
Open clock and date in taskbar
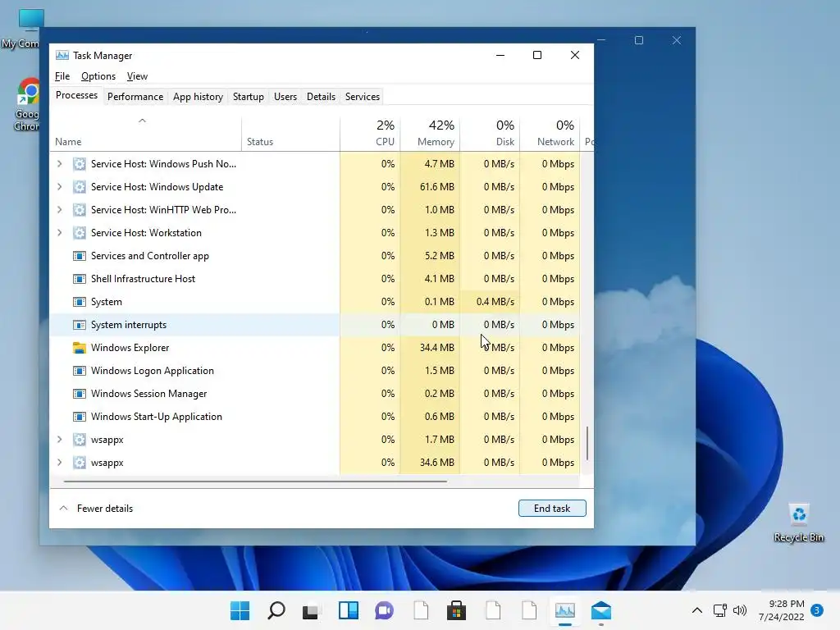(x=781, y=610)
